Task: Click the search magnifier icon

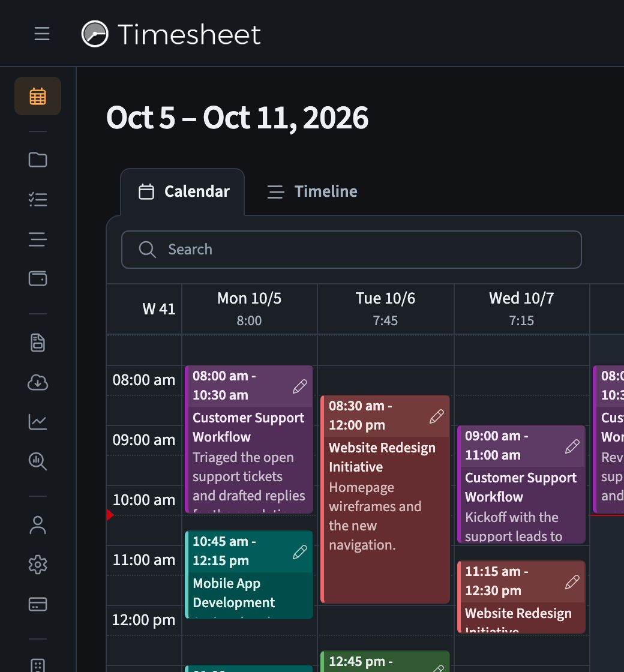Action: coord(147,250)
